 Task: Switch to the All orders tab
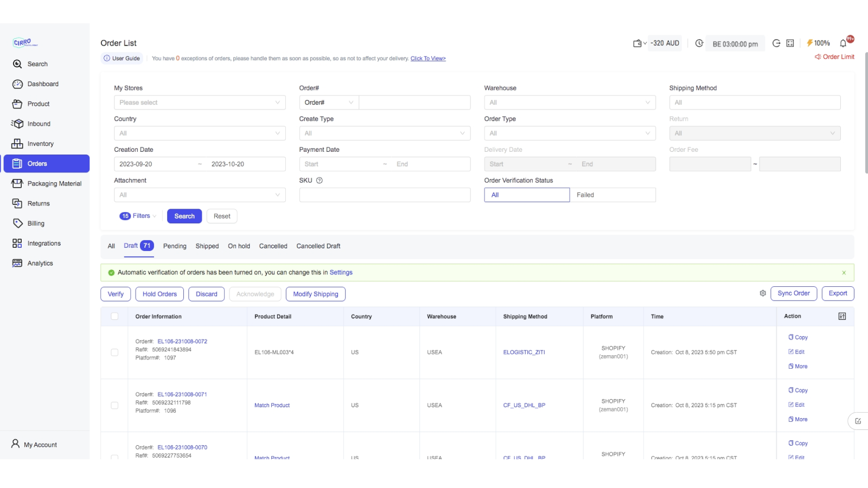[111, 246]
